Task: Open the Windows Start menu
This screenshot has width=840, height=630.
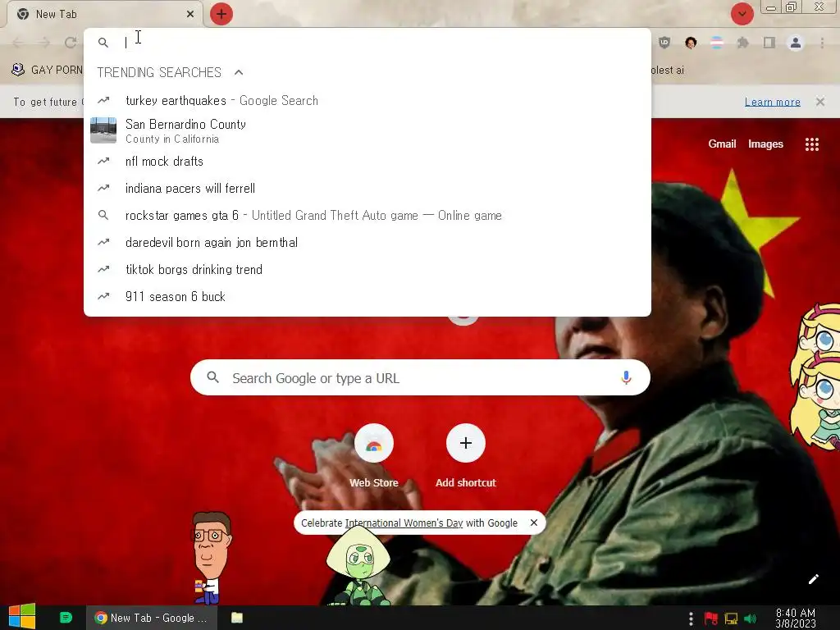Action: [22, 617]
